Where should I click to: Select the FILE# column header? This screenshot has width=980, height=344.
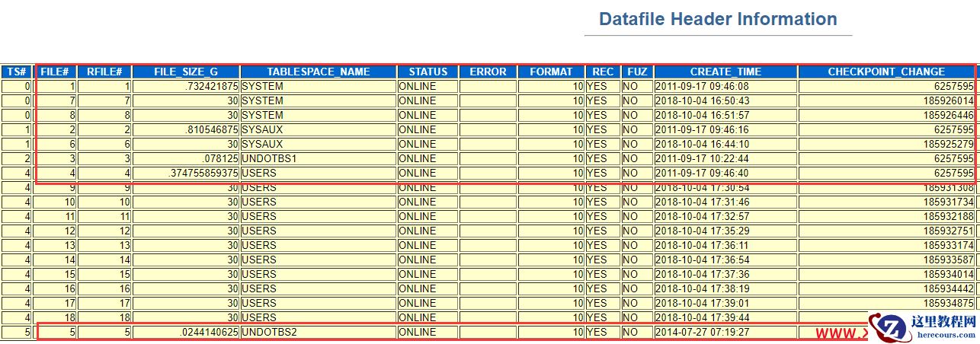tap(55, 72)
